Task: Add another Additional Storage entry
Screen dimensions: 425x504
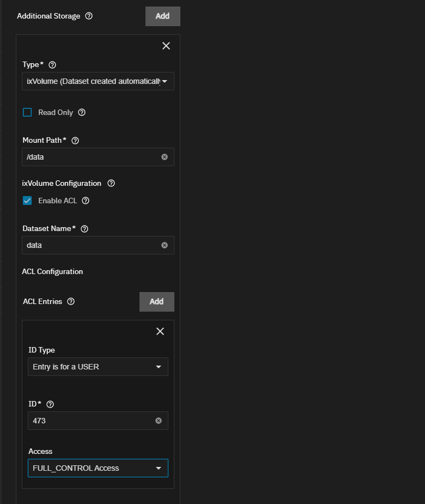Action: tap(163, 16)
